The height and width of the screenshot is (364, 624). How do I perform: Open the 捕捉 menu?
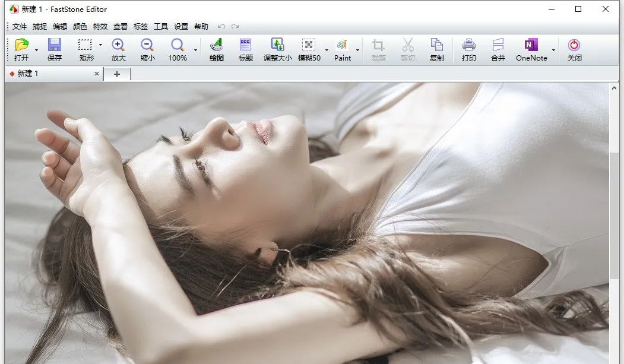pyautogui.click(x=40, y=26)
